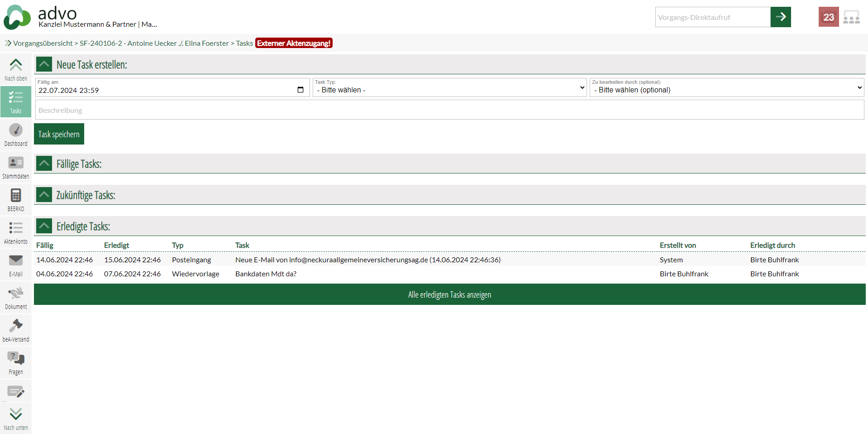Viewport: 868px width, 434px height.
Task: Open the Fragen sidebar icon
Action: click(x=16, y=363)
